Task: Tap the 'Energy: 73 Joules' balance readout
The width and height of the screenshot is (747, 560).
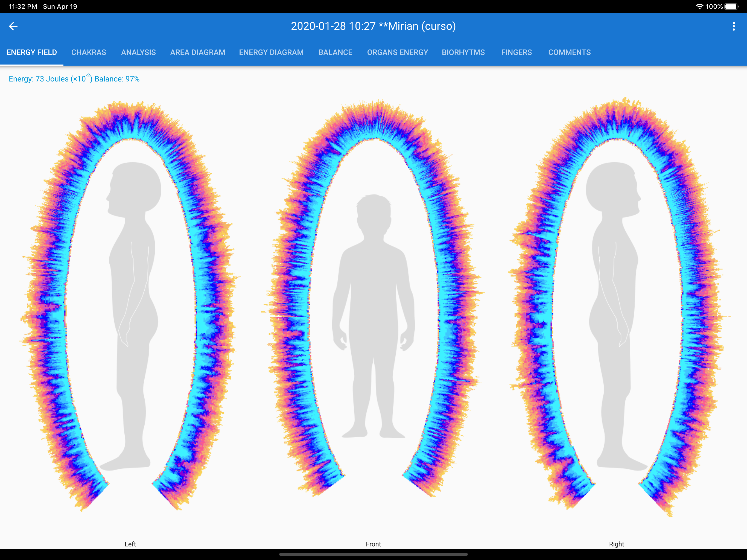Action: 74,79
